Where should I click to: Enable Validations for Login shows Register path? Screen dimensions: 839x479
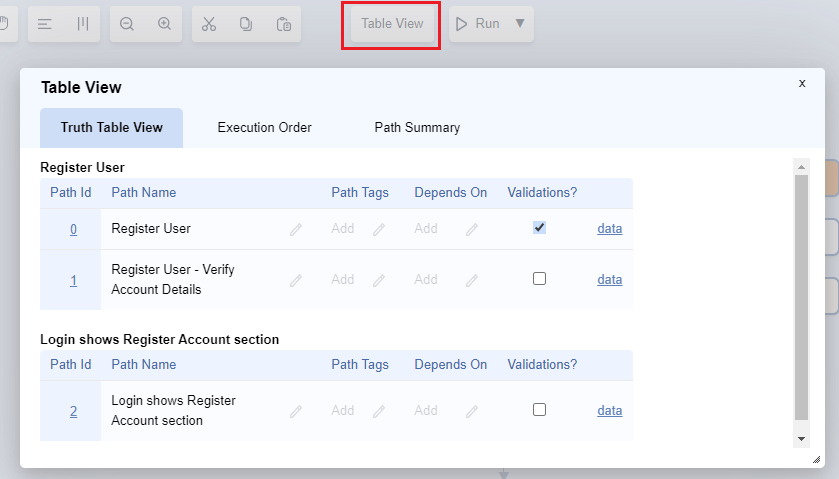[540, 409]
